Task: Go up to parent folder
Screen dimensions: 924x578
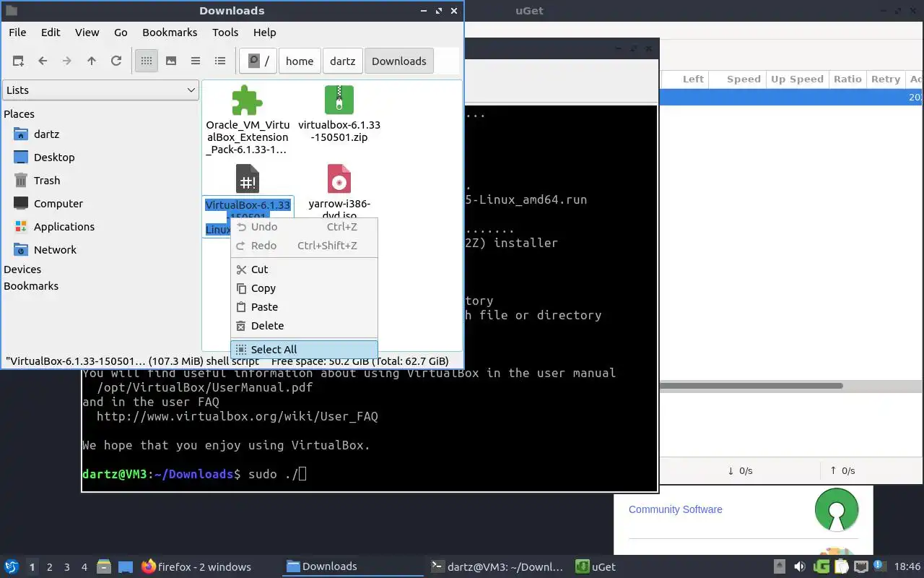Action: 92,61
